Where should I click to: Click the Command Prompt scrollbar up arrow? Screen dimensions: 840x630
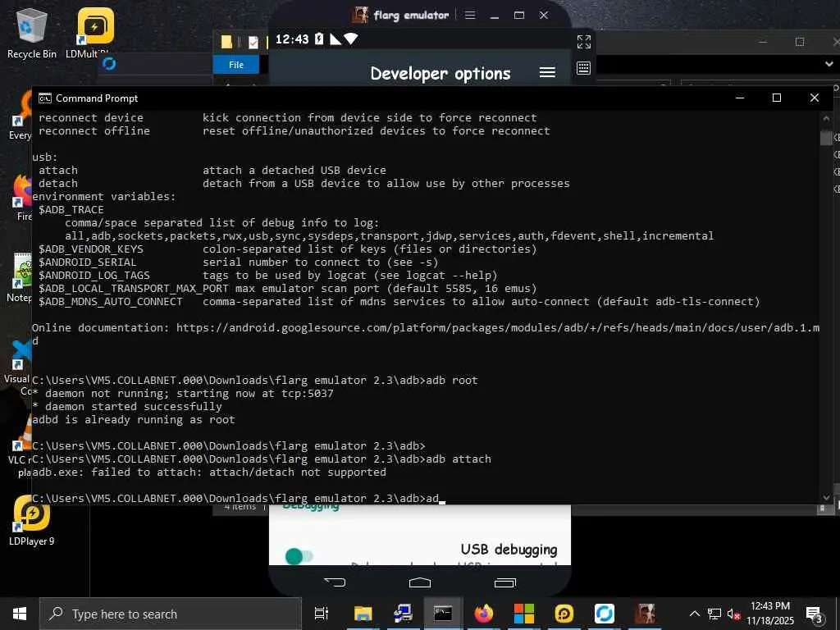[826, 118]
